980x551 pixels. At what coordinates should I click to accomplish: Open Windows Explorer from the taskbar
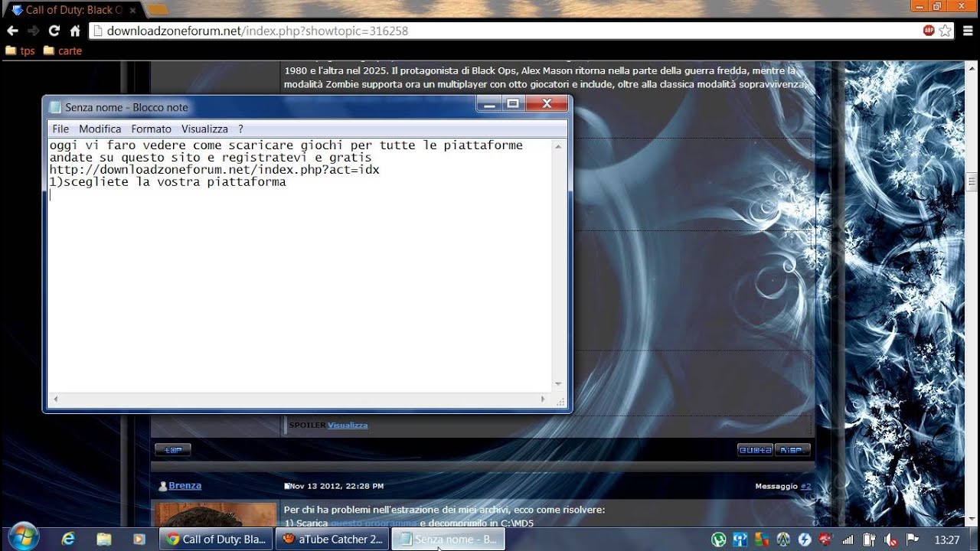(104, 539)
